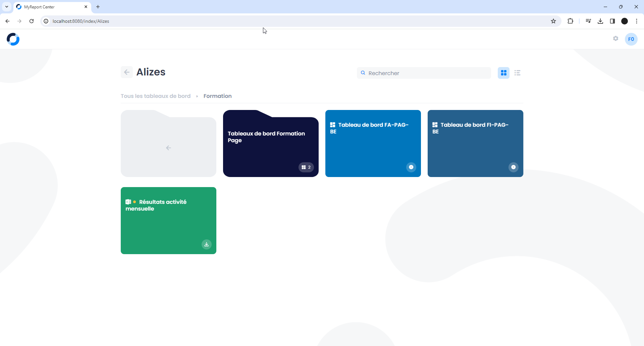Screen dimensions: 644x346
Task: Open Tableau de bord FI-PAG-BE tile
Action: [x=475, y=148]
